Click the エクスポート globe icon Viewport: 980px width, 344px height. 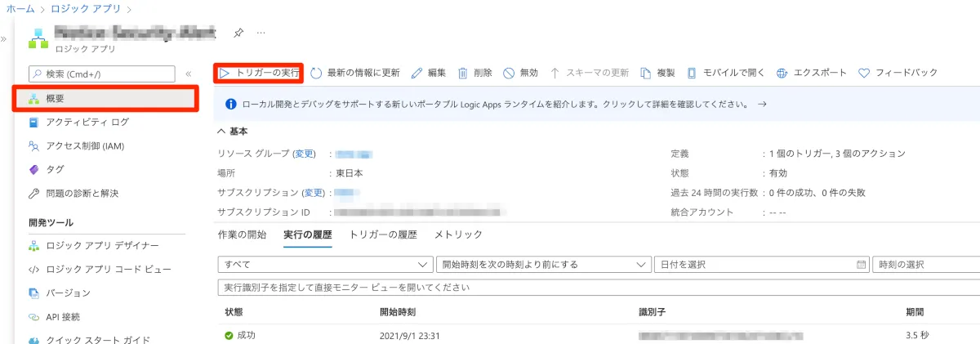tap(782, 73)
